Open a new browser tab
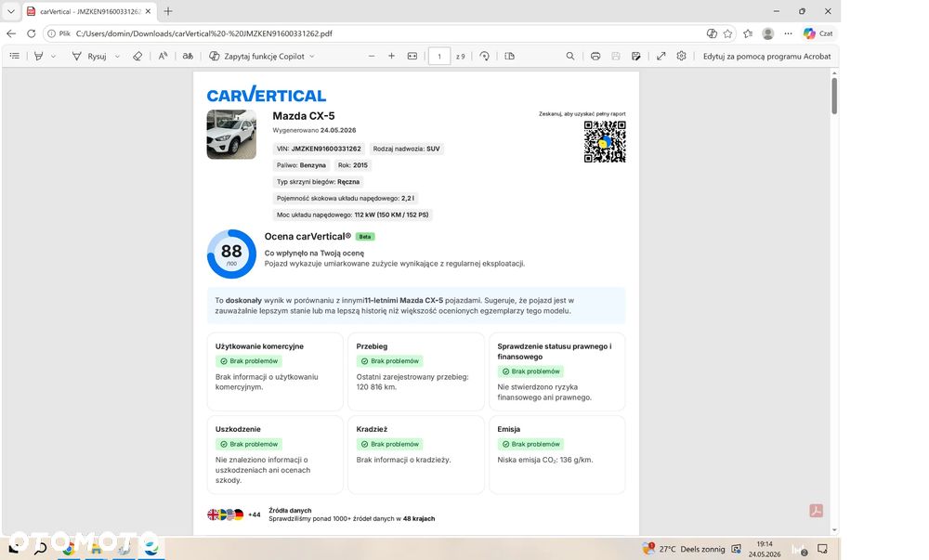 click(168, 11)
